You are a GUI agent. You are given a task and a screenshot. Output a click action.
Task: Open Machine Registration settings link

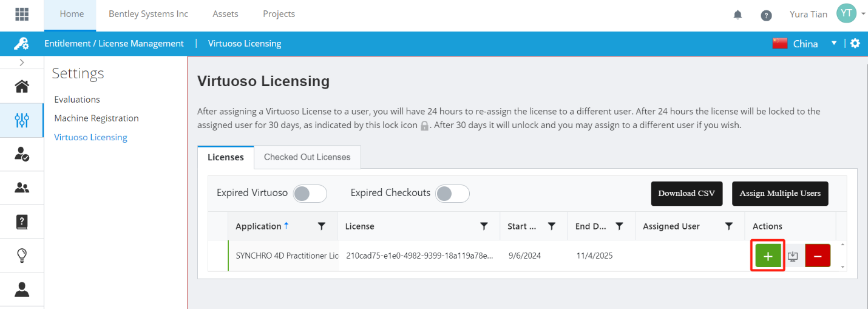(x=97, y=118)
